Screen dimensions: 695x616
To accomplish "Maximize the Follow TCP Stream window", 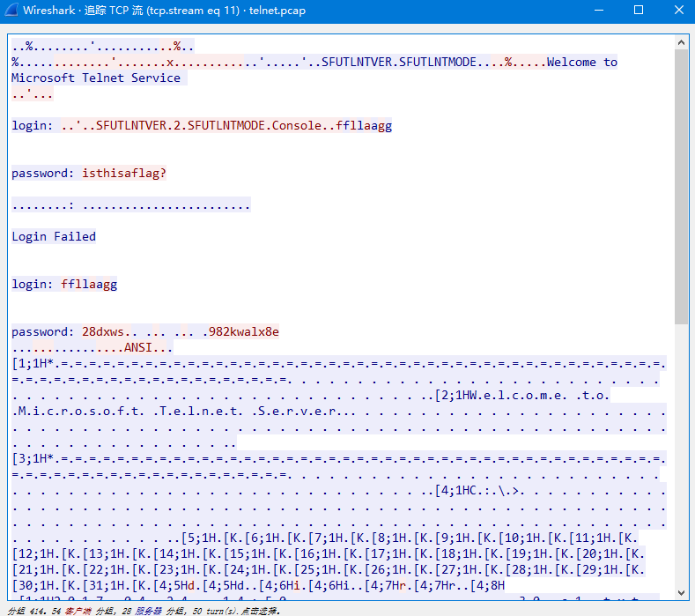I will coord(639,10).
